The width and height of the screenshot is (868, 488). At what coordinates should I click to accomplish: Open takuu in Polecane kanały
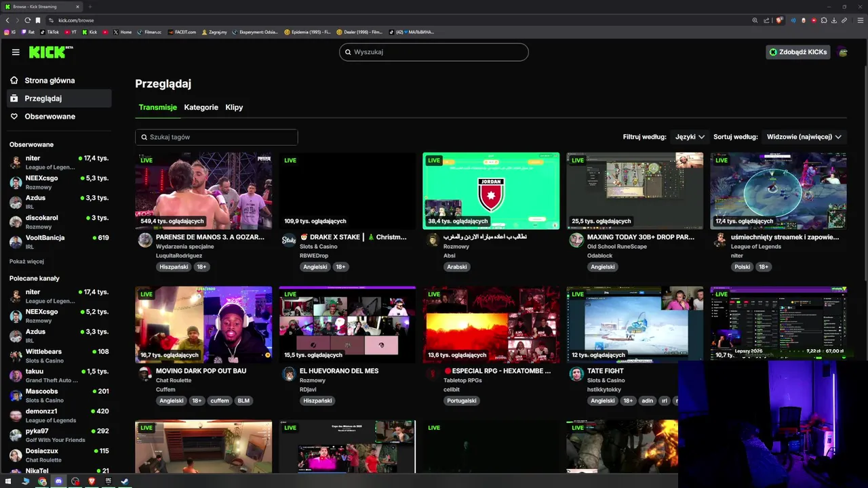click(x=59, y=375)
